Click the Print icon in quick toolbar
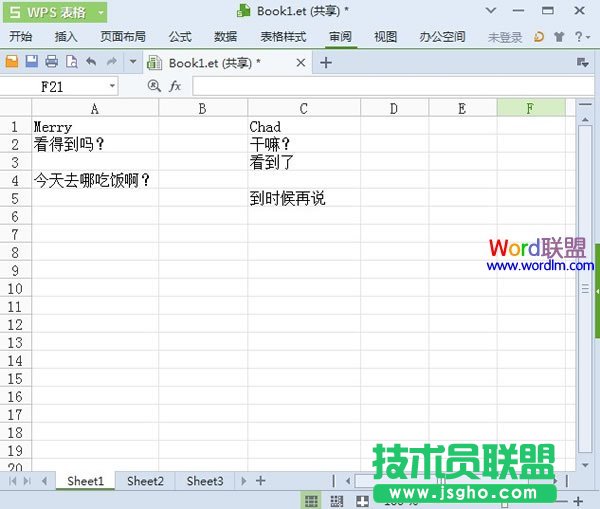This screenshot has width=600, height=509. click(51, 62)
